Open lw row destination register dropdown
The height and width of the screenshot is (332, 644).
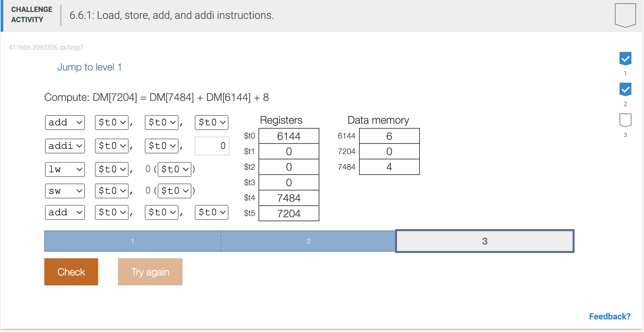(112, 169)
